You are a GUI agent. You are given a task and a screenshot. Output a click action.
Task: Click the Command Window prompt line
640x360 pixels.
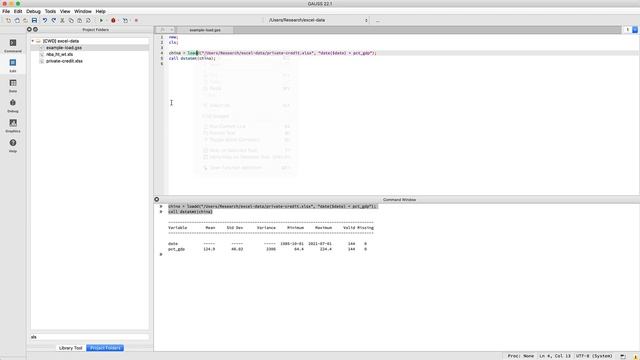click(x=161, y=254)
